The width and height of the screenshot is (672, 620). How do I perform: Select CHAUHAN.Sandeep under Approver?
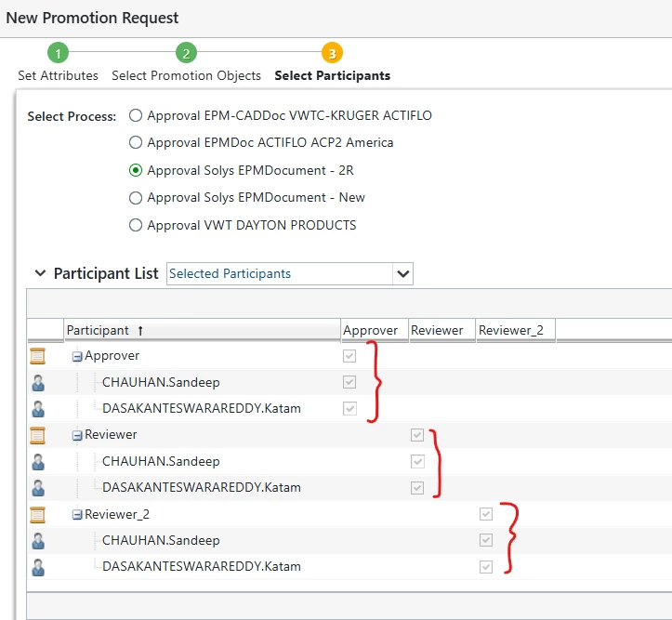coord(161,382)
